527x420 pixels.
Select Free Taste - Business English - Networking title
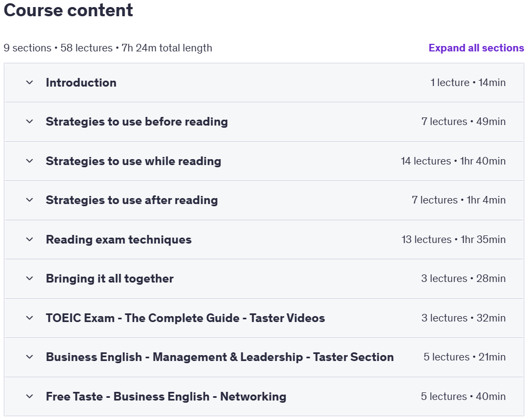pyautogui.click(x=166, y=397)
